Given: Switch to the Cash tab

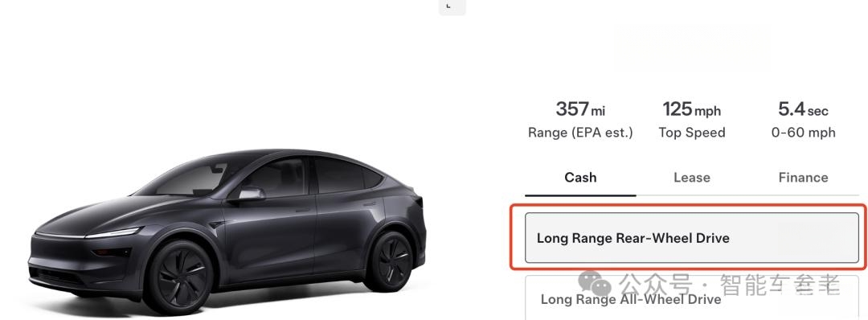Looking at the screenshot, I should click(x=580, y=178).
